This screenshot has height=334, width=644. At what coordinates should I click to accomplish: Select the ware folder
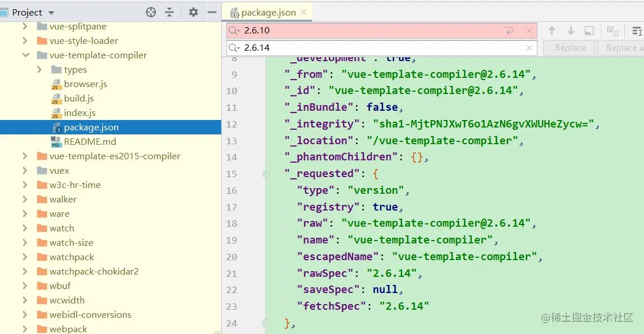59,214
